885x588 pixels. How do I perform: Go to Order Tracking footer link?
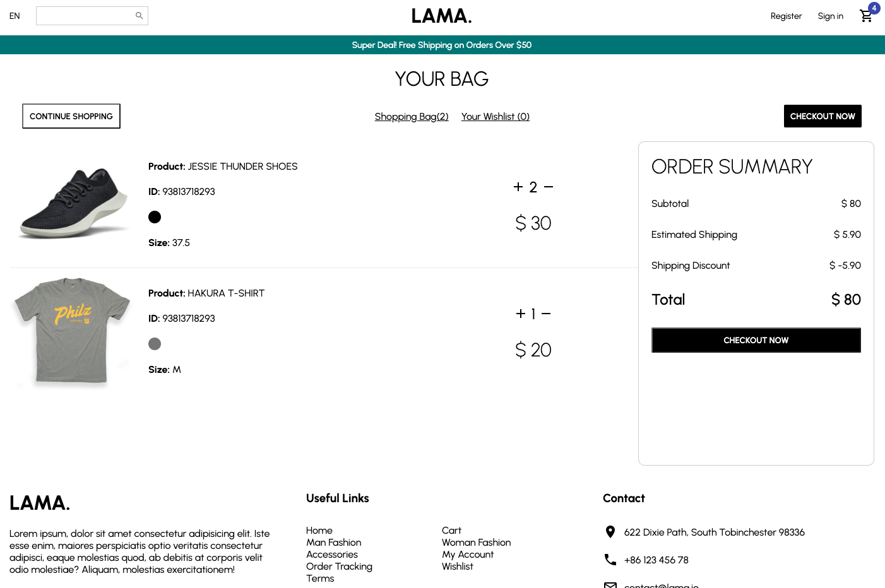339,567
